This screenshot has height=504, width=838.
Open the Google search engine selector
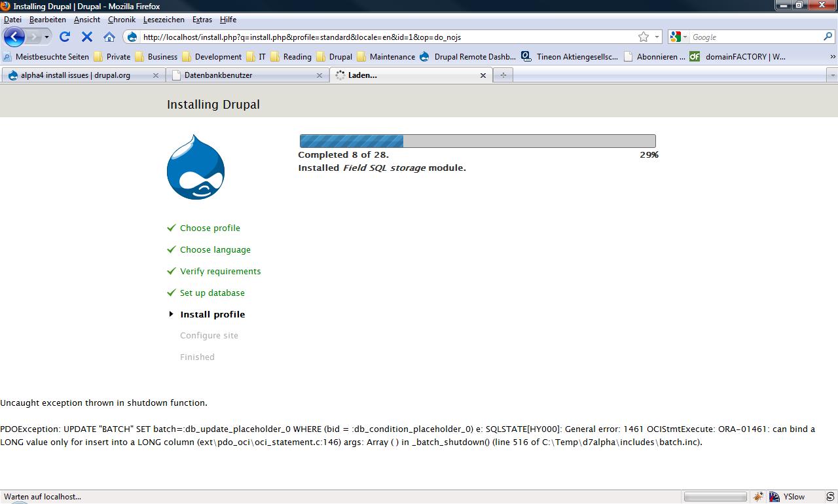(678, 37)
